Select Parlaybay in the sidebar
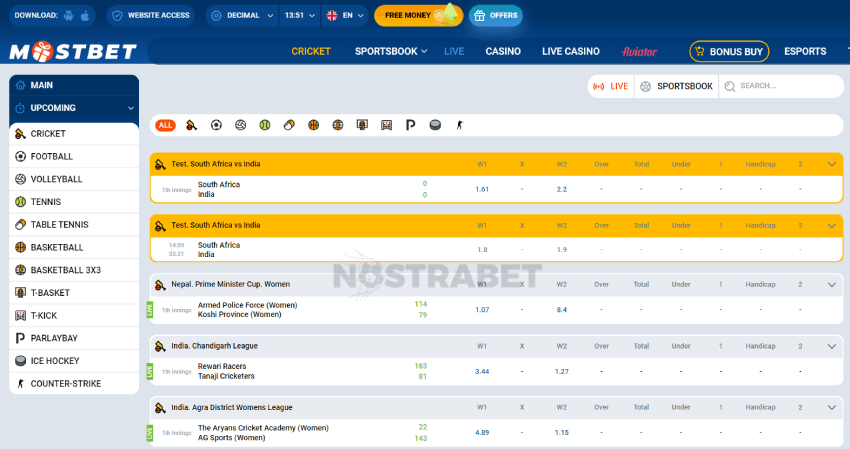Screen dimensions: 850x449 tap(74, 338)
